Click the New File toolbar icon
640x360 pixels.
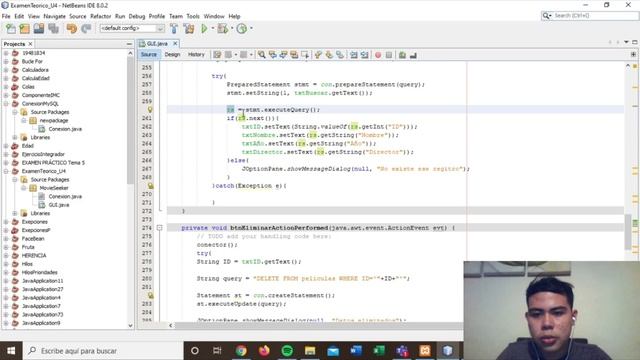coord(11,29)
